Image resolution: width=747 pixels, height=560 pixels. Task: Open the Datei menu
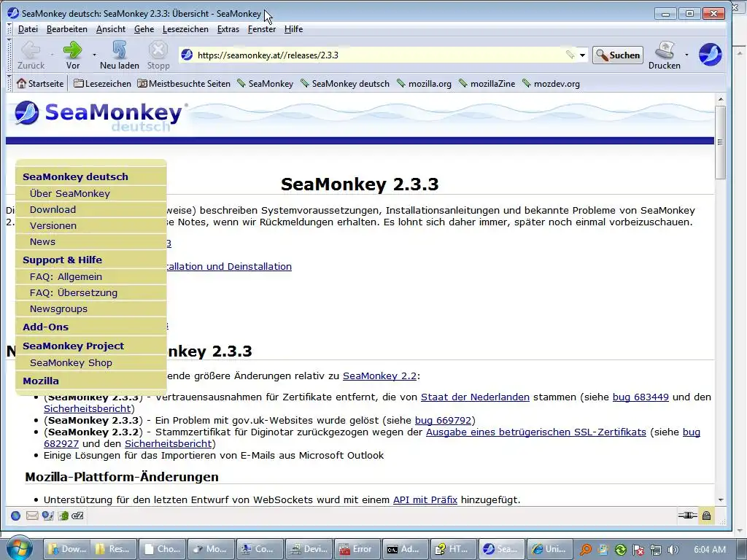pos(28,29)
